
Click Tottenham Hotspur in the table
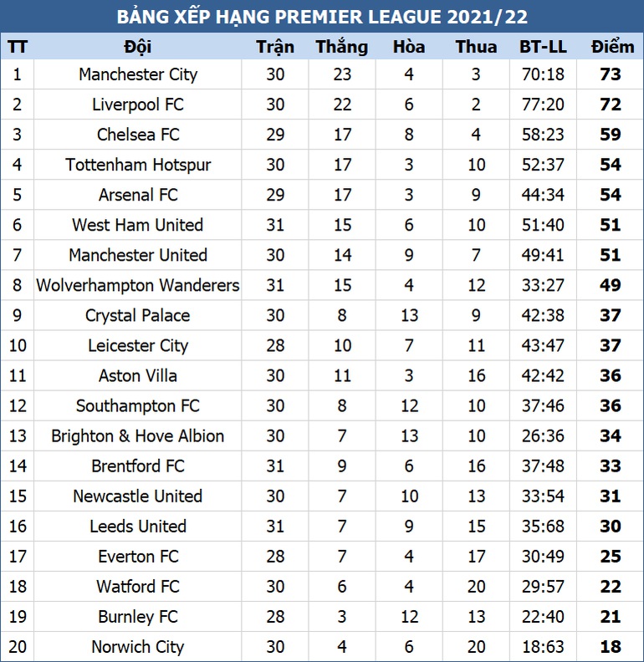click(x=138, y=165)
